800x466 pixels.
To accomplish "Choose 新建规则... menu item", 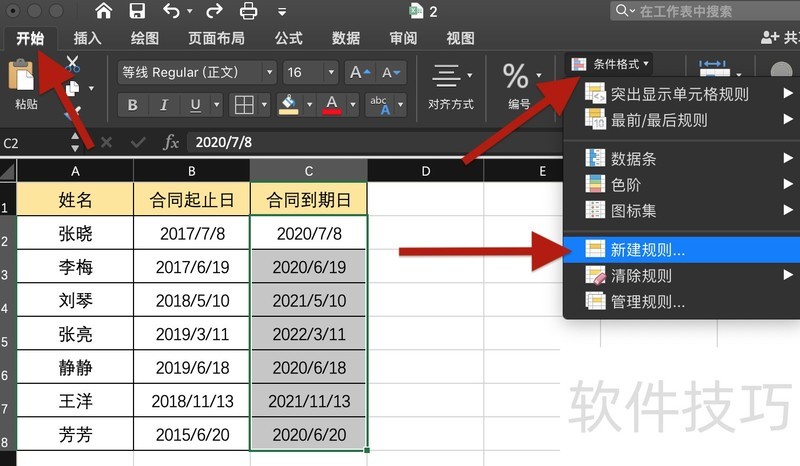I will (x=682, y=250).
